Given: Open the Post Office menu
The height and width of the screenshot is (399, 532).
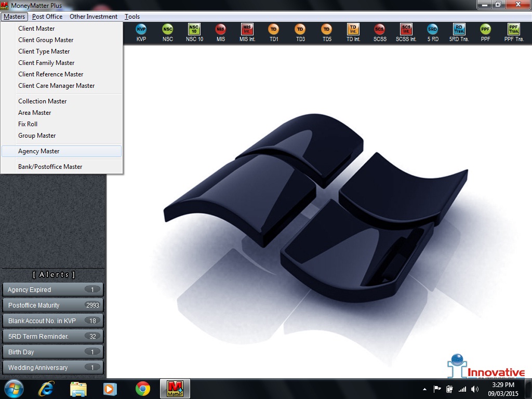Looking at the screenshot, I should [47, 17].
